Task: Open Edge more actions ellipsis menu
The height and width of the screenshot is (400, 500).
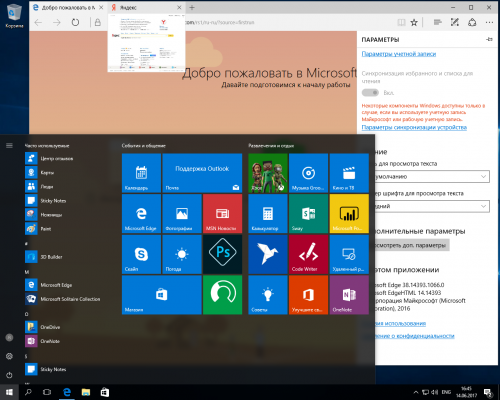Action: pos(489,22)
